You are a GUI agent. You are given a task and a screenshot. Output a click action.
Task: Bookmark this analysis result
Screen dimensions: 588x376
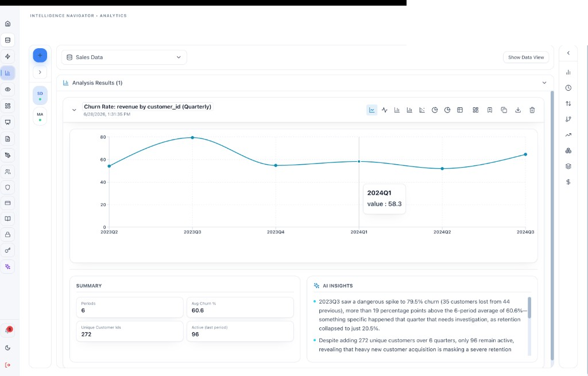pos(490,110)
